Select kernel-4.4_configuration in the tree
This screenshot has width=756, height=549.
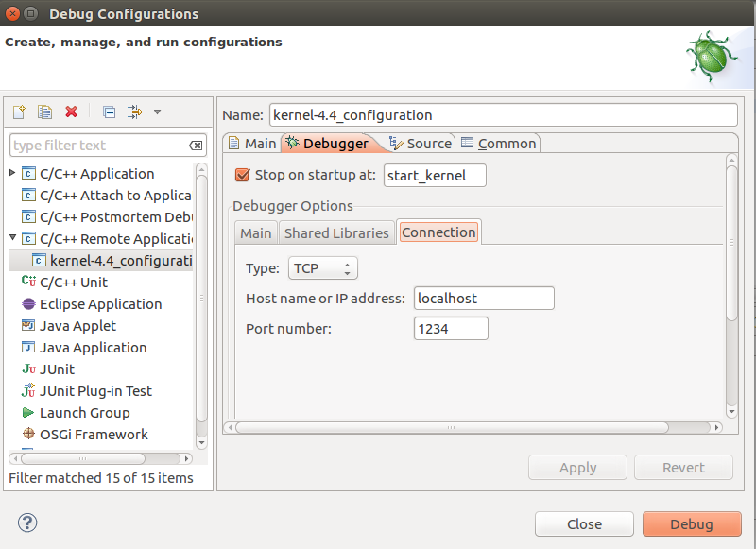[121, 261]
